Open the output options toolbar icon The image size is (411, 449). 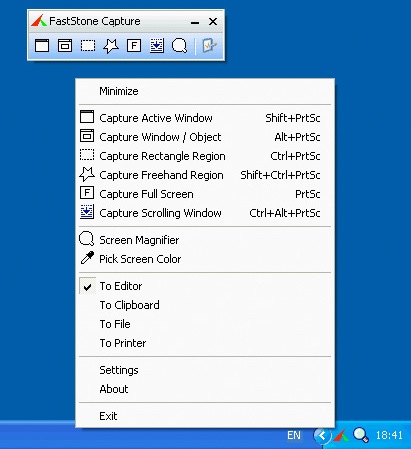[209, 46]
